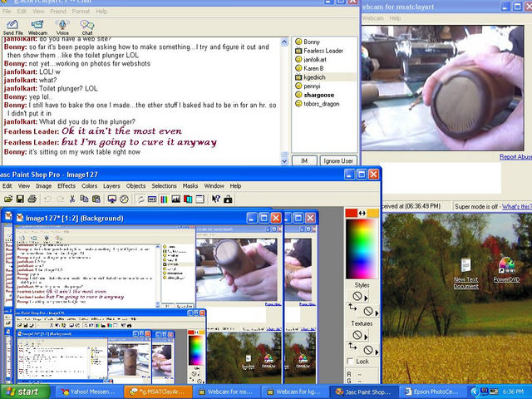532x399 pixels.
Task: Open the Window menu in Paint Shop Pro
Action: coord(214,186)
